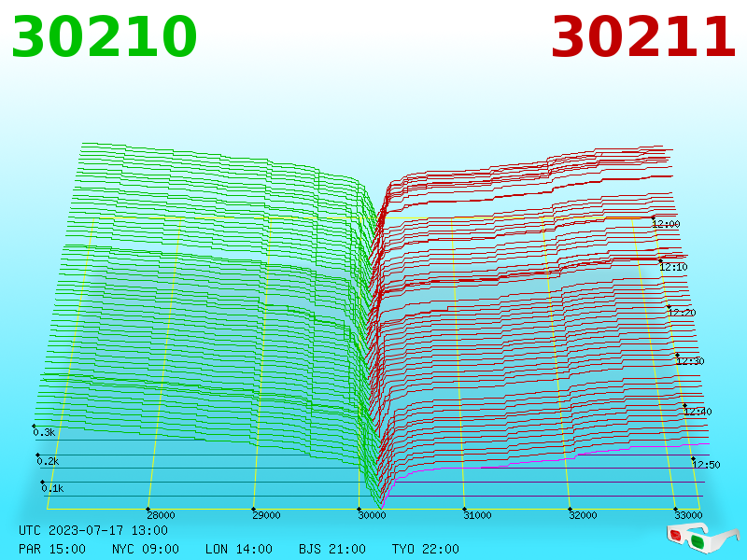Click the 30000 price axis label
Viewport: 747px width, 560px height.
pyautogui.click(x=372, y=515)
